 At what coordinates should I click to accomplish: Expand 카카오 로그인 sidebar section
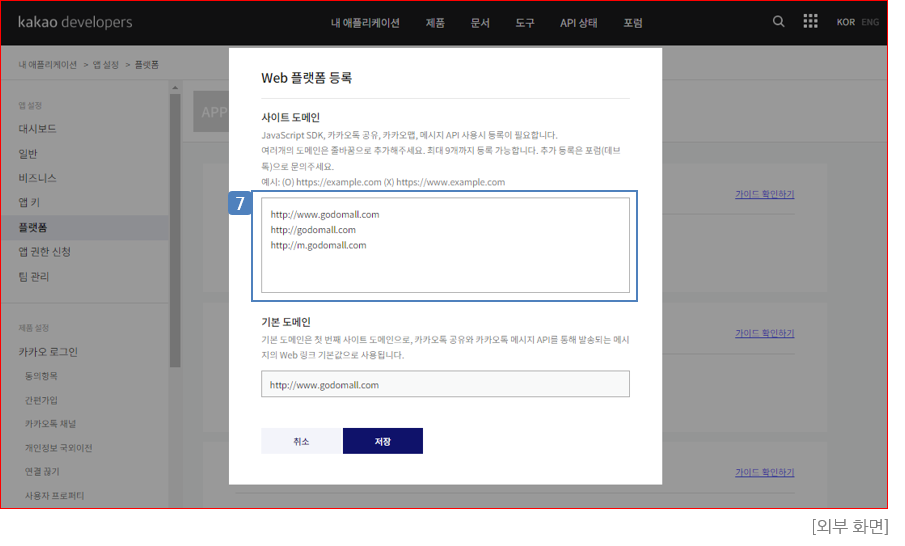(x=48, y=352)
